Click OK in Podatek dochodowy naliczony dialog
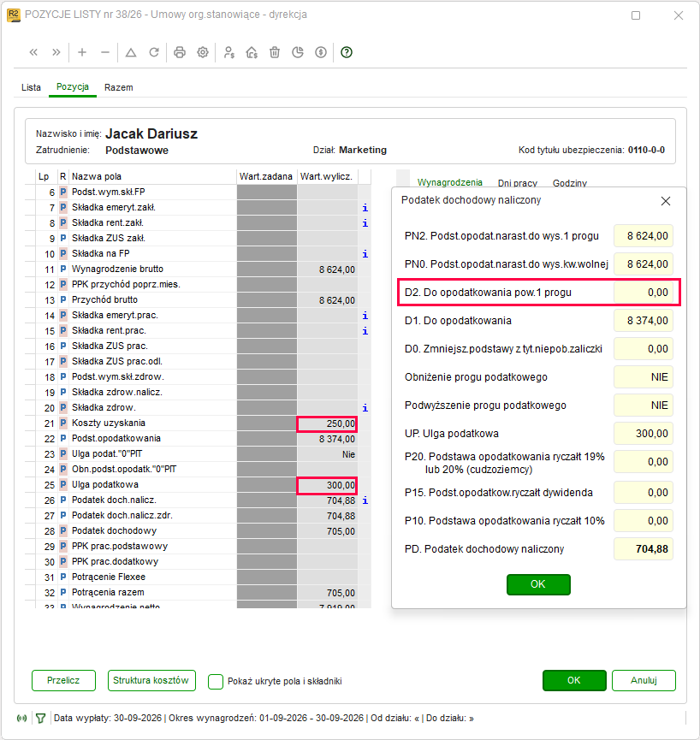700x740 pixels. click(x=538, y=585)
